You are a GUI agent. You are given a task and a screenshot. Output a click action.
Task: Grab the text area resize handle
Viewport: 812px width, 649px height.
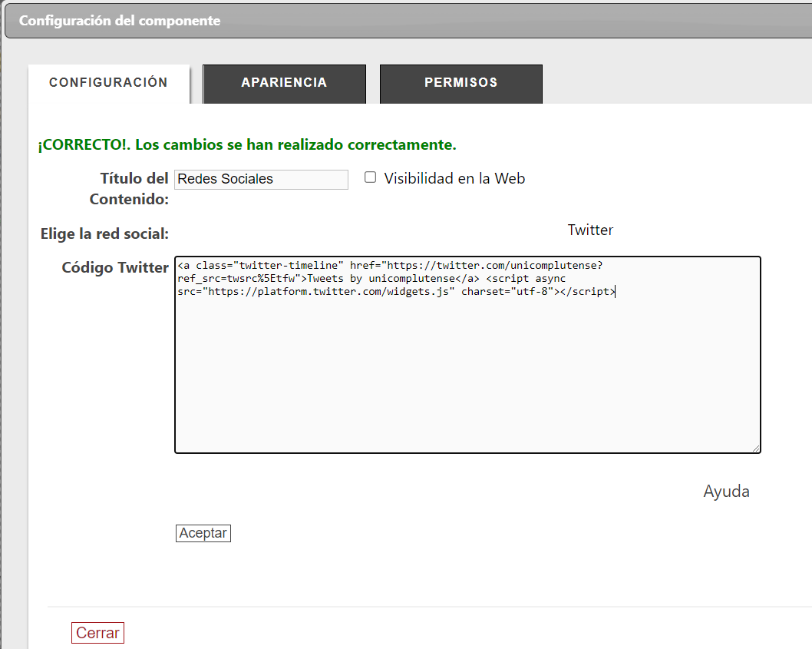point(756,449)
